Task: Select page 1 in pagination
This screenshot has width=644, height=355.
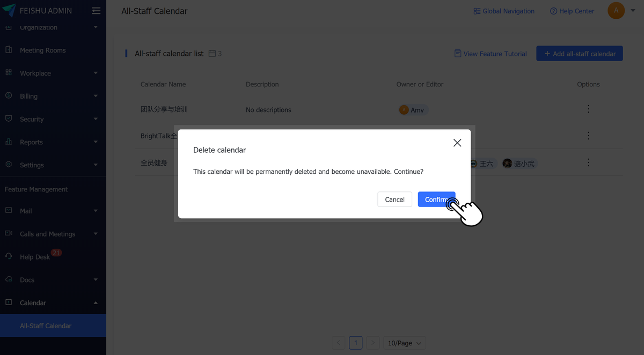Action: point(355,343)
